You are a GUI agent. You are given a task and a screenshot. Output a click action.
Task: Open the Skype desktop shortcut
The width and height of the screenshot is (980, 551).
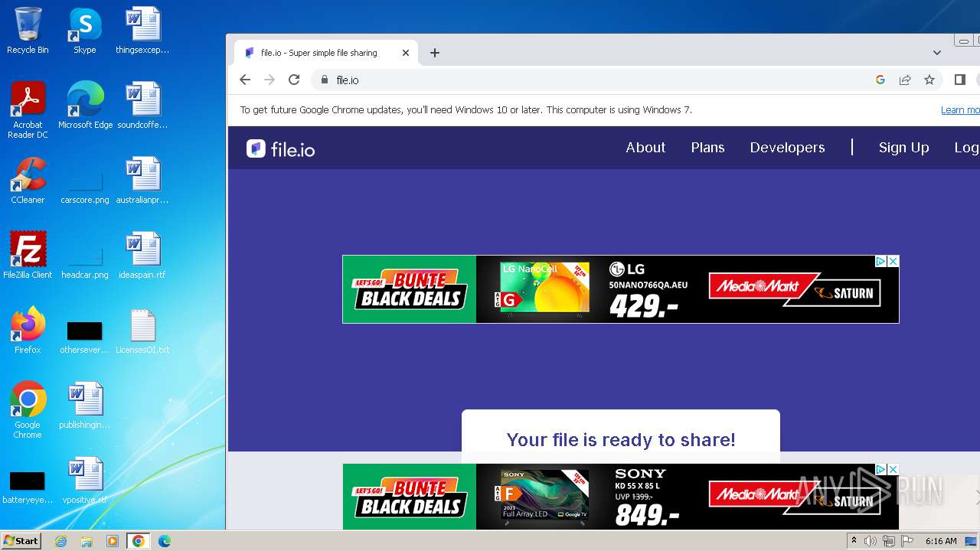tap(84, 31)
